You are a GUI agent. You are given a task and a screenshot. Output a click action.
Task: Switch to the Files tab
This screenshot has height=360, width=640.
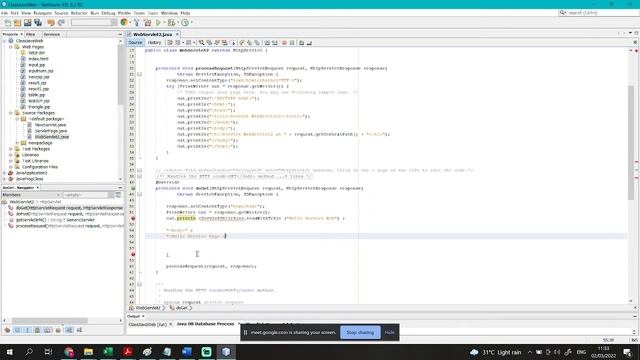pos(31,34)
